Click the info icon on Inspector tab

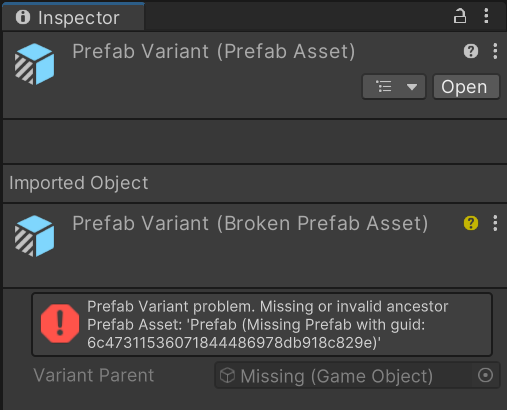(23, 17)
